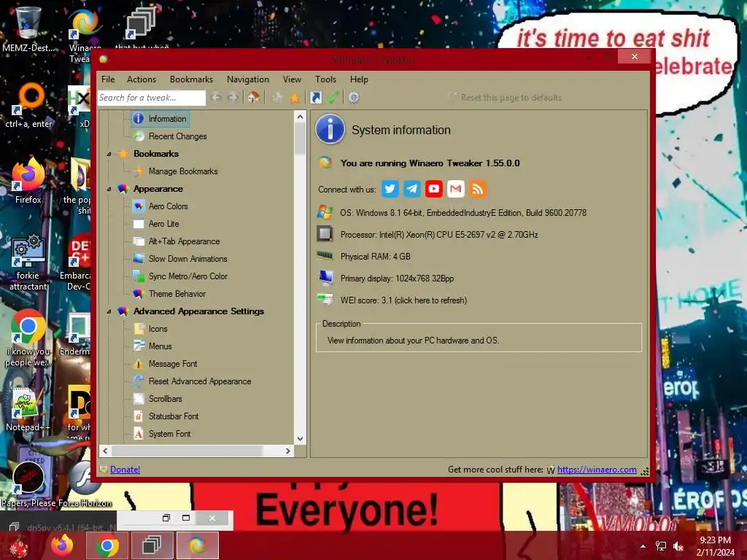The width and height of the screenshot is (747, 560).
Task: Select Slow Down Animations tweak
Action: coord(187,259)
